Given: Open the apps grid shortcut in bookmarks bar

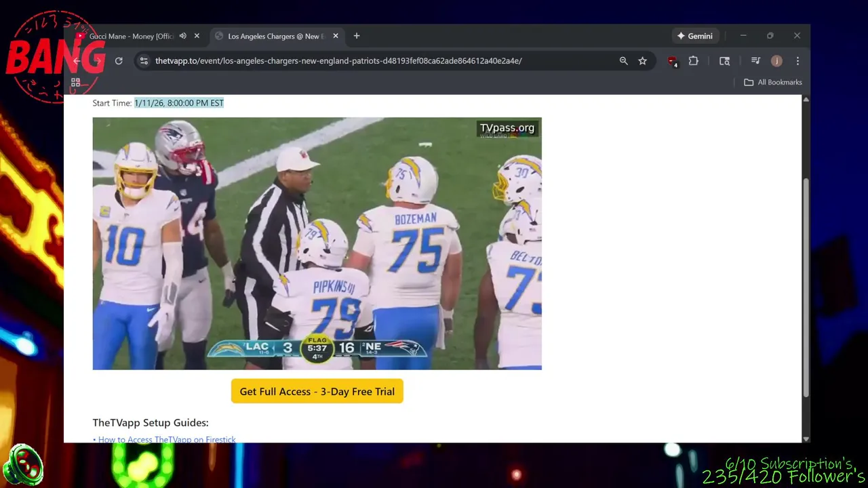Looking at the screenshot, I should pos(76,83).
